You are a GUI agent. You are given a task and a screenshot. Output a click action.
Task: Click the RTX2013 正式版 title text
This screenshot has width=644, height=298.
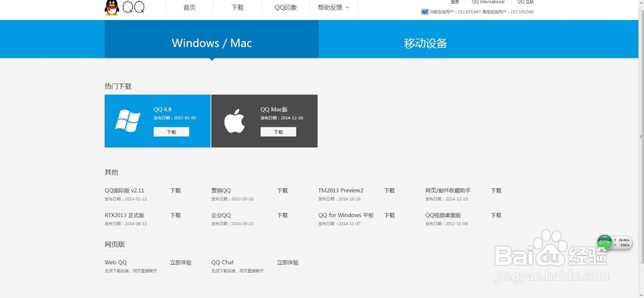click(124, 215)
